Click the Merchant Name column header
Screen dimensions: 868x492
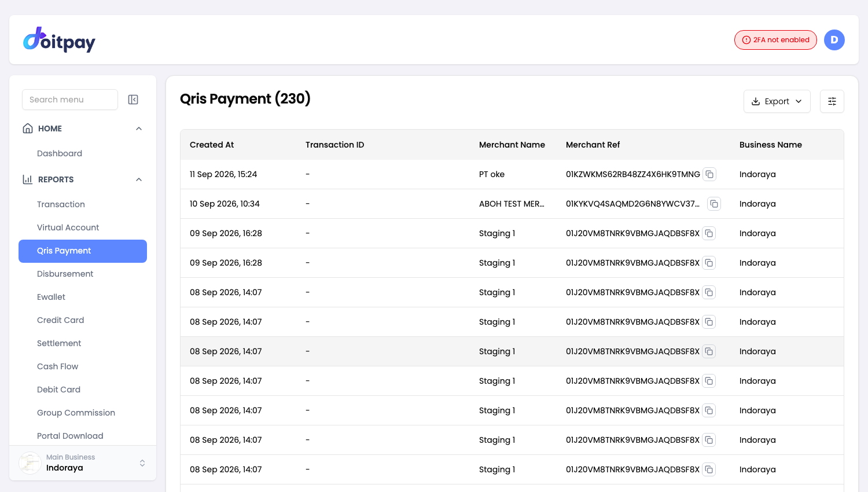[x=512, y=145]
